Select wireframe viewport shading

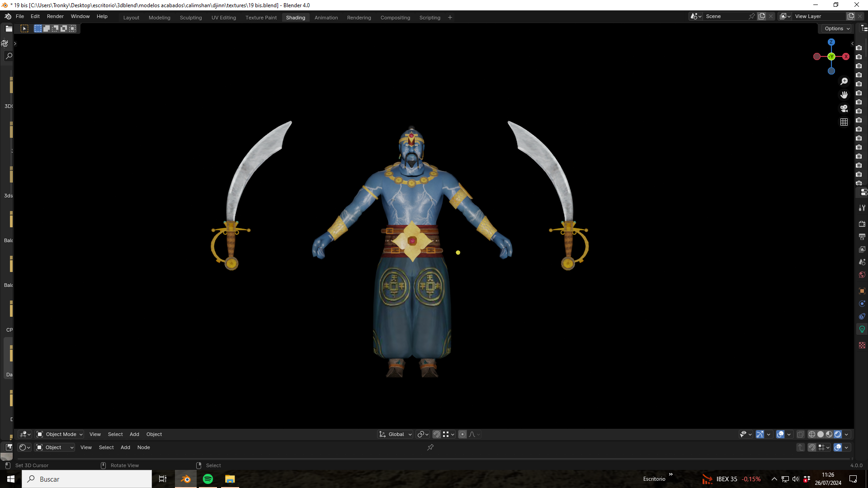click(x=812, y=434)
